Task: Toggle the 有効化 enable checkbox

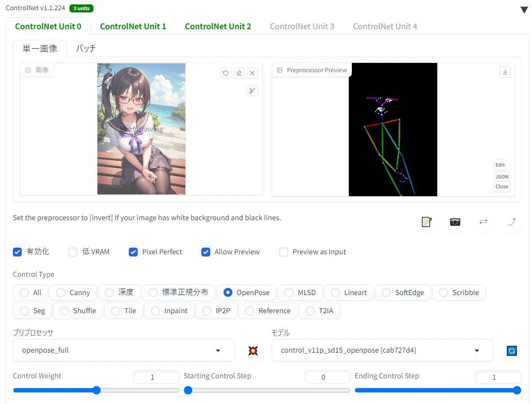Action: [x=17, y=252]
